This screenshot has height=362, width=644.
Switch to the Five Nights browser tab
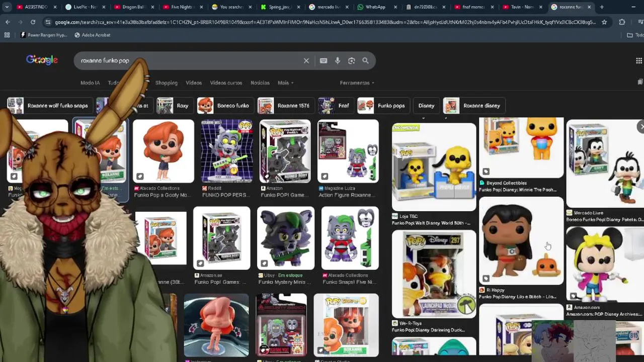pos(181,7)
